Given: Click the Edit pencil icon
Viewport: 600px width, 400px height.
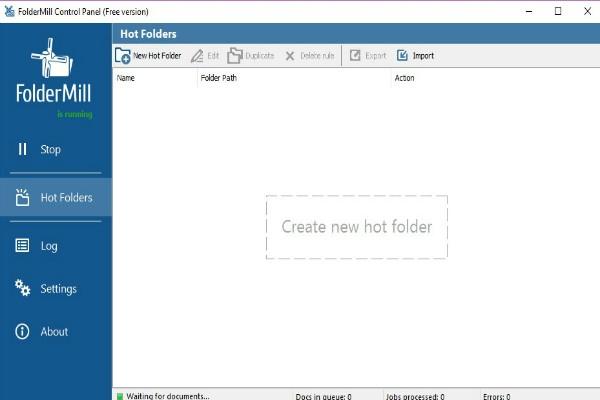Looking at the screenshot, I should tap(197, 56).
